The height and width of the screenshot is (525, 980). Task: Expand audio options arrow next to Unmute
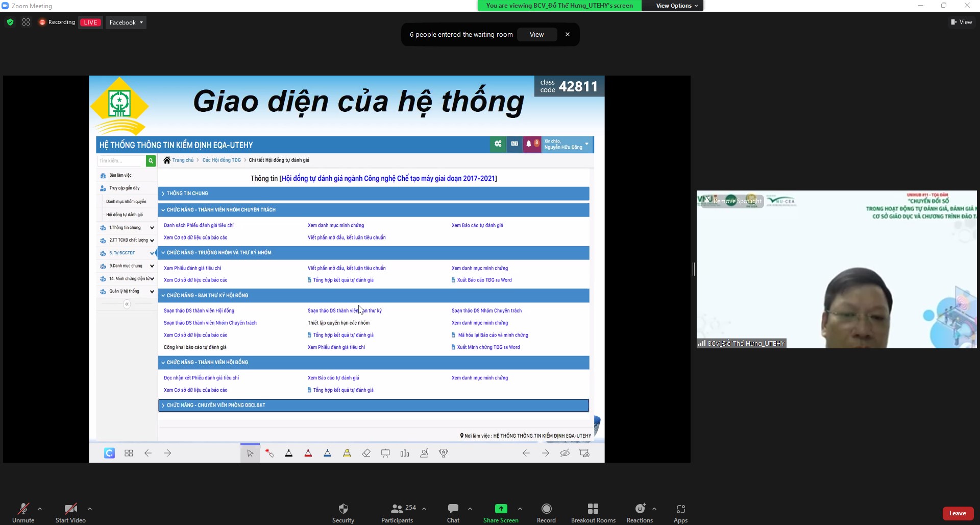(40, 509)
